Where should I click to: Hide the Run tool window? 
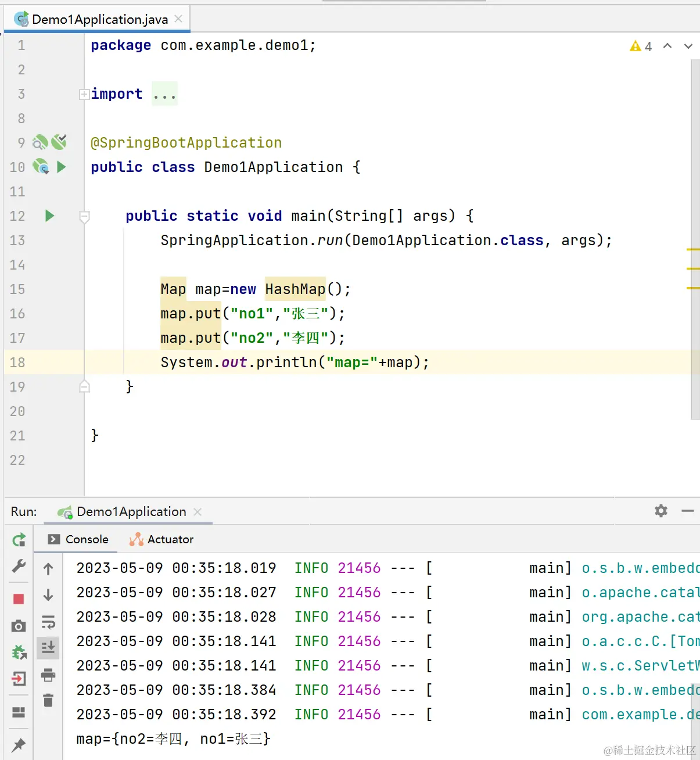(x=688, y=511)
